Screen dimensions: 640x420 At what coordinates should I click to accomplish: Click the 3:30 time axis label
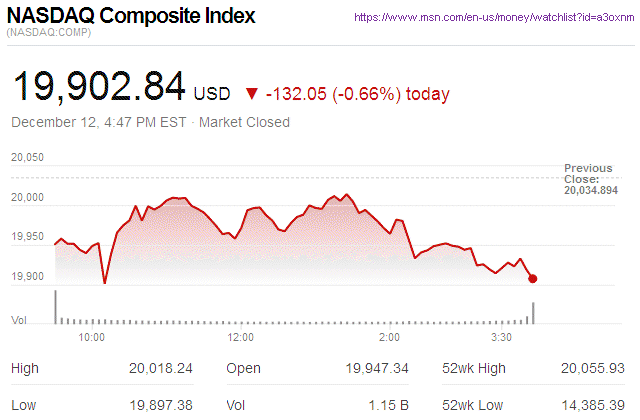[x=500, y=338]
